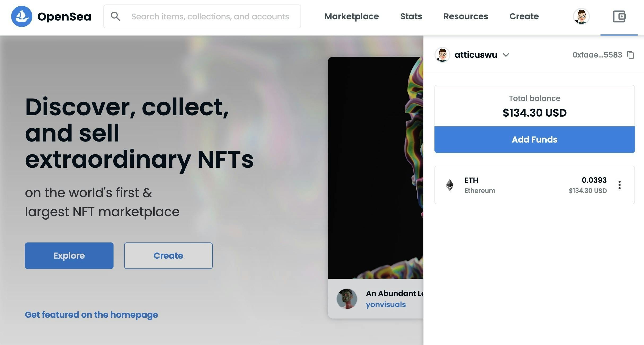The image size is (644, 345).
Task: Expand the atticuswu account dropdown
Action: tap(506, 55)
